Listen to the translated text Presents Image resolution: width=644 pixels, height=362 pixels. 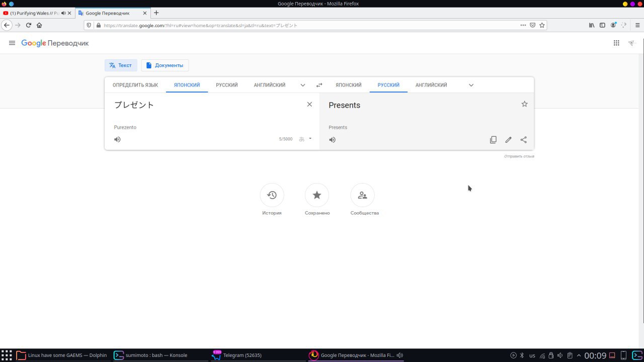tap(332, 140)
